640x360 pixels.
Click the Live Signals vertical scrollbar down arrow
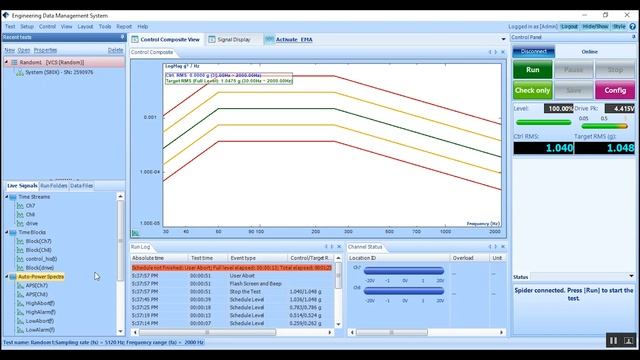(x=120, y=331)
